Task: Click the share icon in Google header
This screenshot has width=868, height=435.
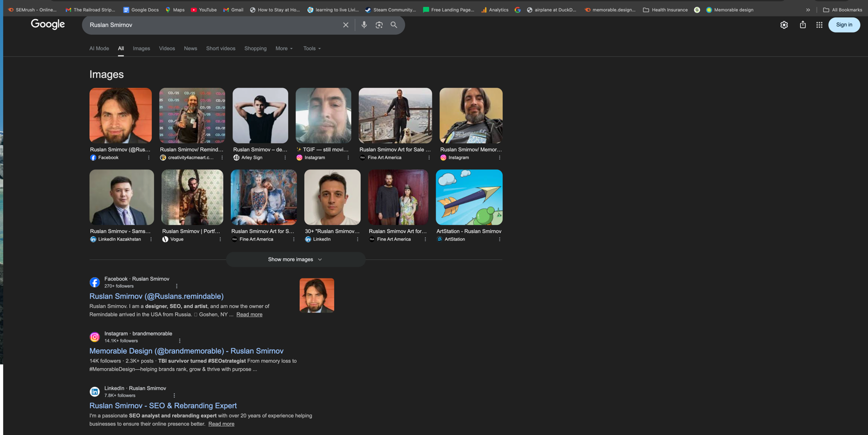Action: [803, 25]
